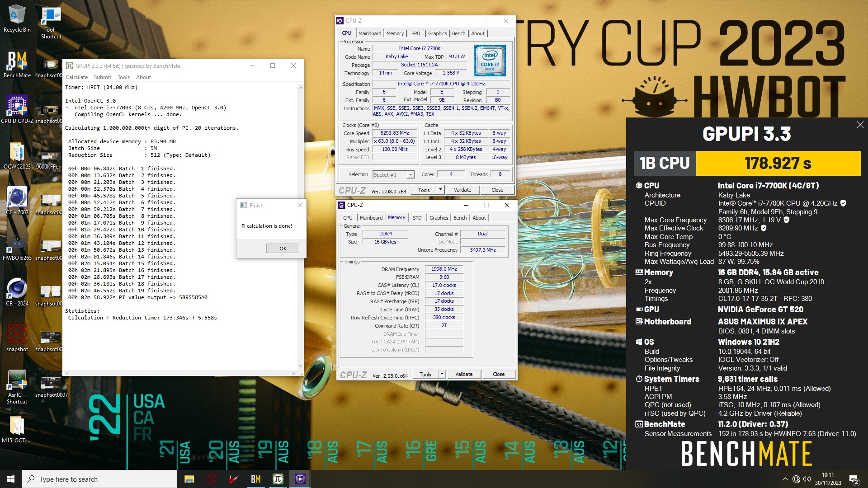
Task: Click the Windows Start button
Action: click(x=11, y=479)
